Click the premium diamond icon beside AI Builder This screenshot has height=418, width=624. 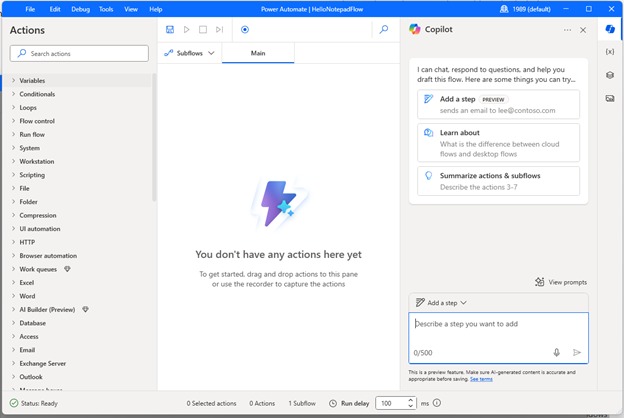(85, 309)
